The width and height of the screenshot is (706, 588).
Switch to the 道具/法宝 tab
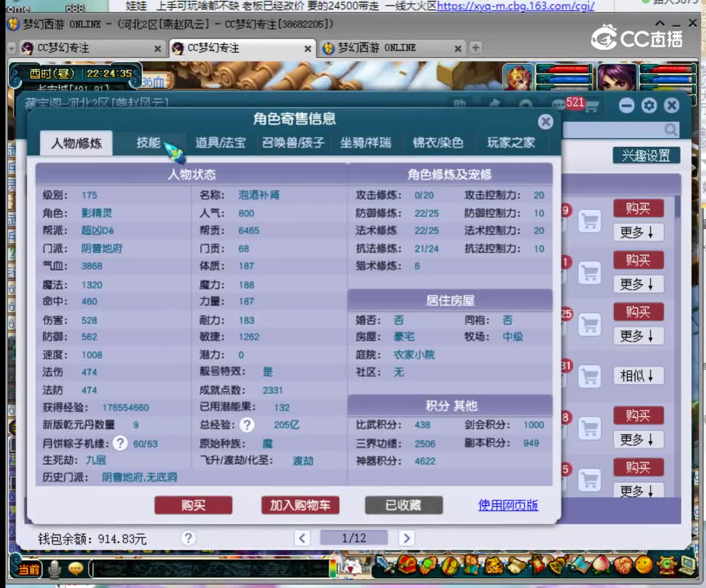221,143
